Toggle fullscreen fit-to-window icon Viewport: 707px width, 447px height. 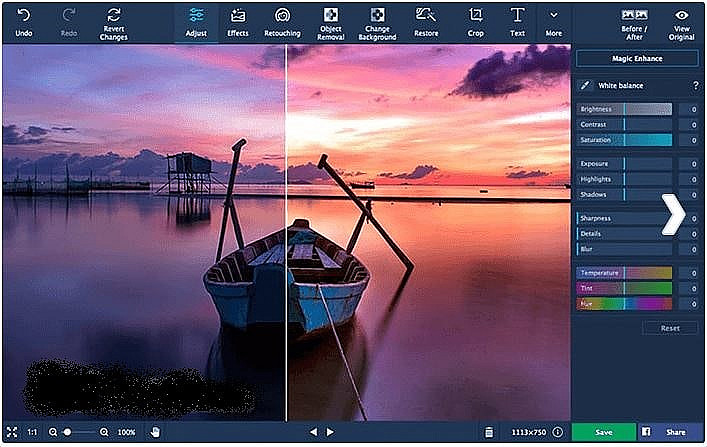12,432
